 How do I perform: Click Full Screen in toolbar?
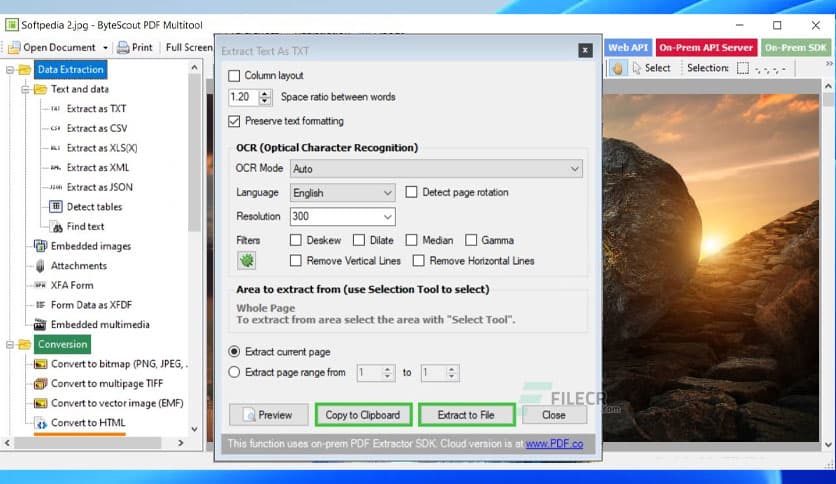(189, 47)
